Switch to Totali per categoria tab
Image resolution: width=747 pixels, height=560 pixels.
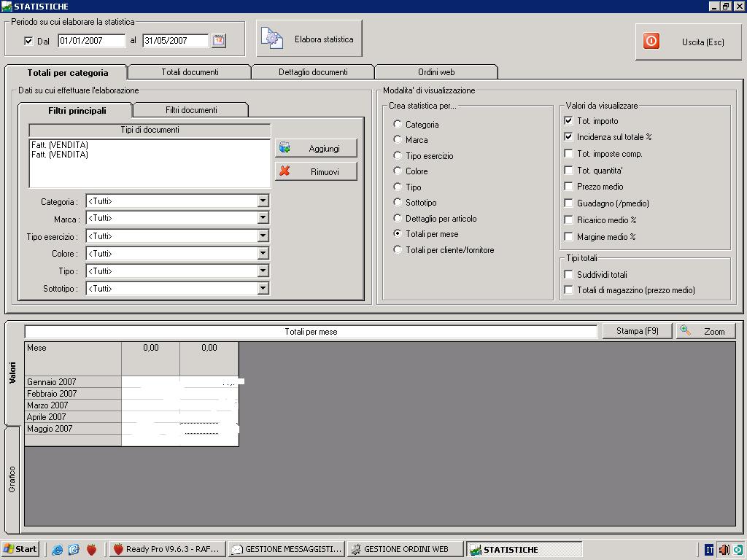(67, 72)
